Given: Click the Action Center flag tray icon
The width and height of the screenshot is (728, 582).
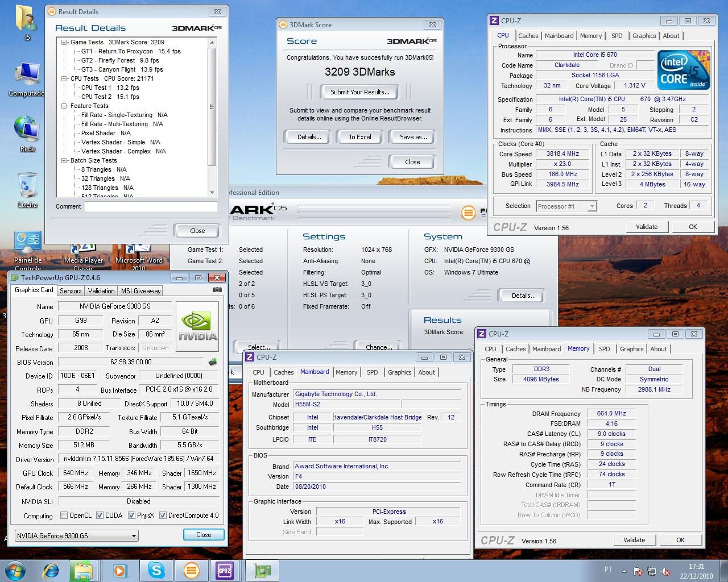Looking at the screenshot, I should coord(639,571).
